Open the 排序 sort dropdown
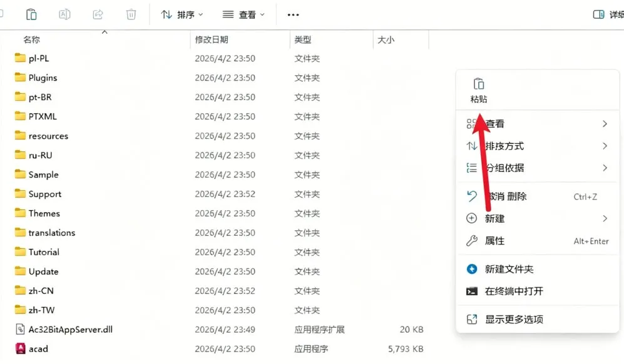The width and height of the screenshot is (624, 364). click(x=182, y=15)
